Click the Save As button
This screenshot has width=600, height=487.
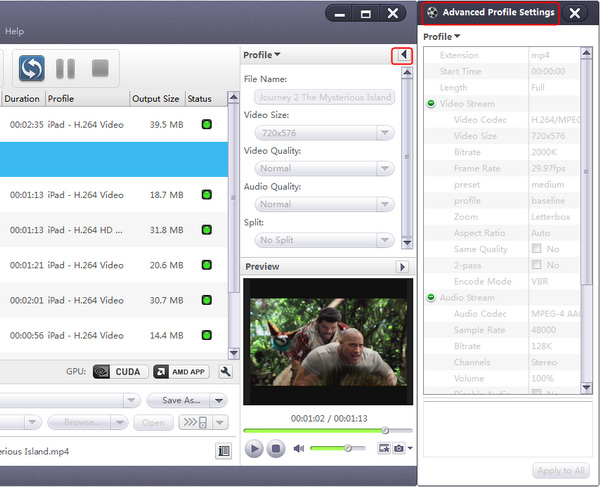186,400
